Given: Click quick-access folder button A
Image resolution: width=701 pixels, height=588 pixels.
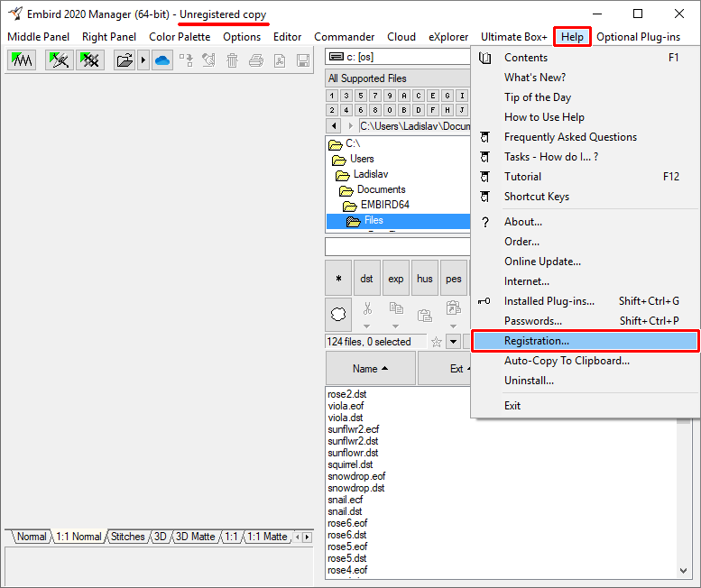Looking at the screenshot, I should click(403, 96).
